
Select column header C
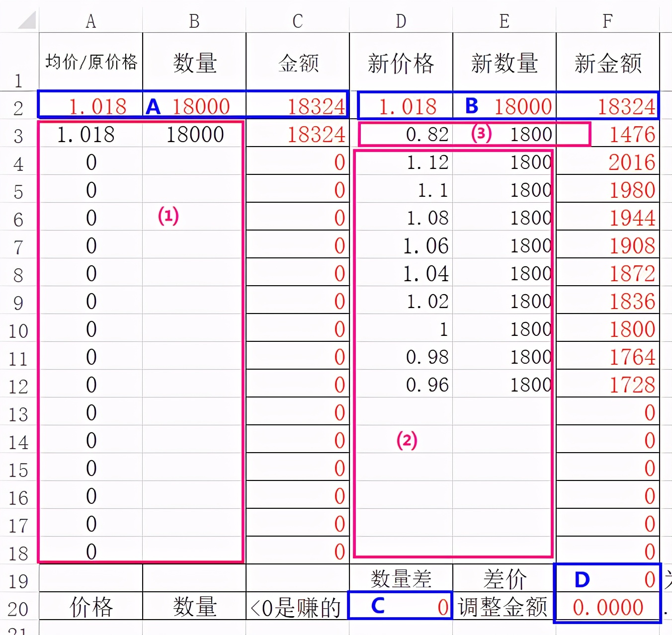coord(297,21)
